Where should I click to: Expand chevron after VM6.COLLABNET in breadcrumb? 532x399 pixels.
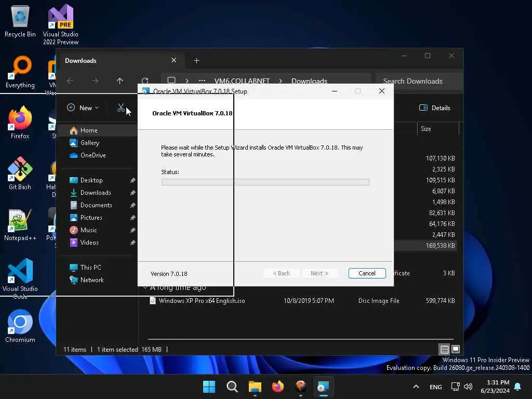point(281,81)
